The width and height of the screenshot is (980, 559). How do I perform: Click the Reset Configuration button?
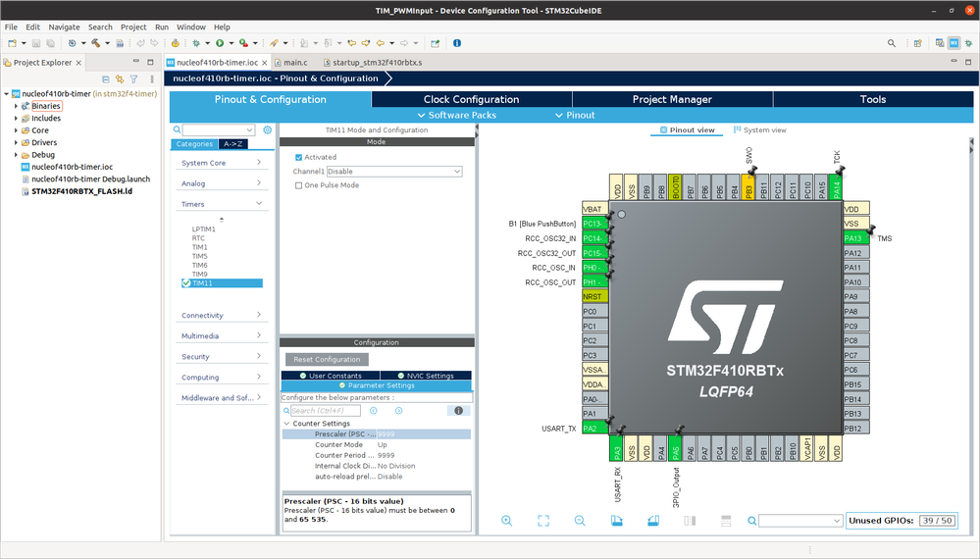(327, 359)
